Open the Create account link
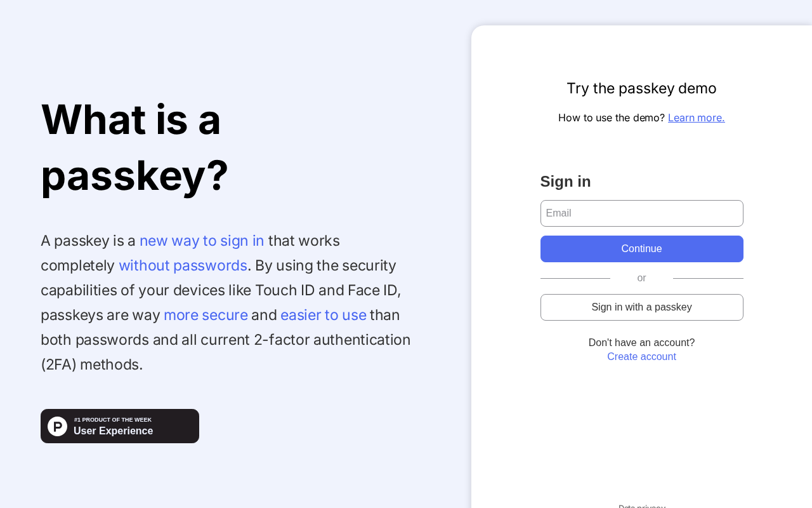Viewport: 812px width, 508px height. [x=641, y=357]
